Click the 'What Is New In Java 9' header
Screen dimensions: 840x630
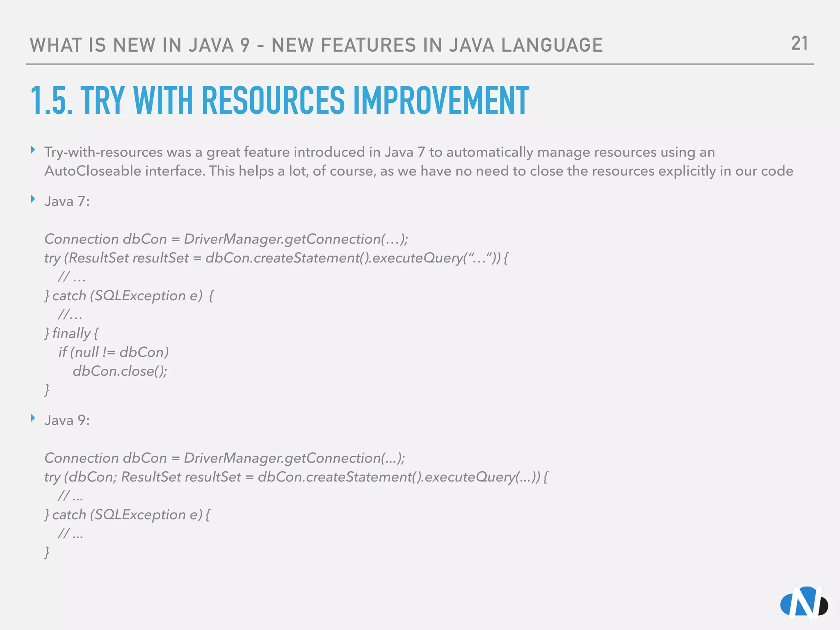pos(316,45)
